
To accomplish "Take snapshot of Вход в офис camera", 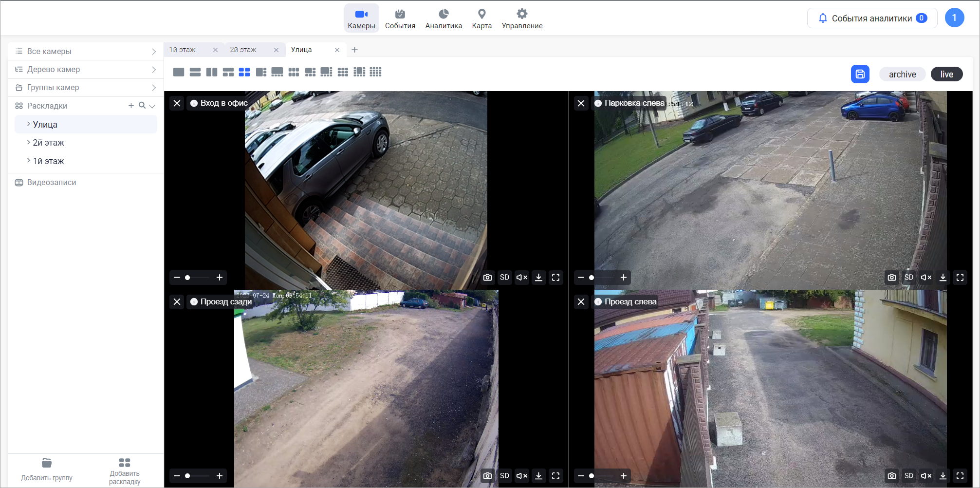I will [x=487, y=278].
